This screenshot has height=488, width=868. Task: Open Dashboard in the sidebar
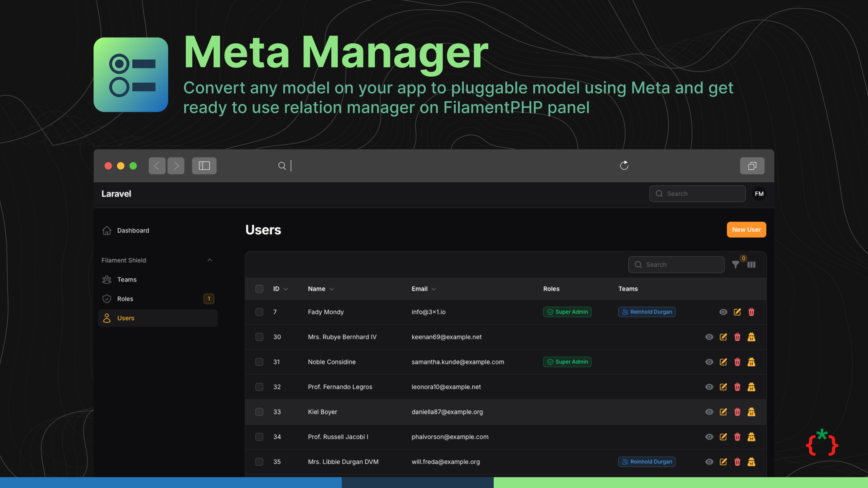pos(158,230)
